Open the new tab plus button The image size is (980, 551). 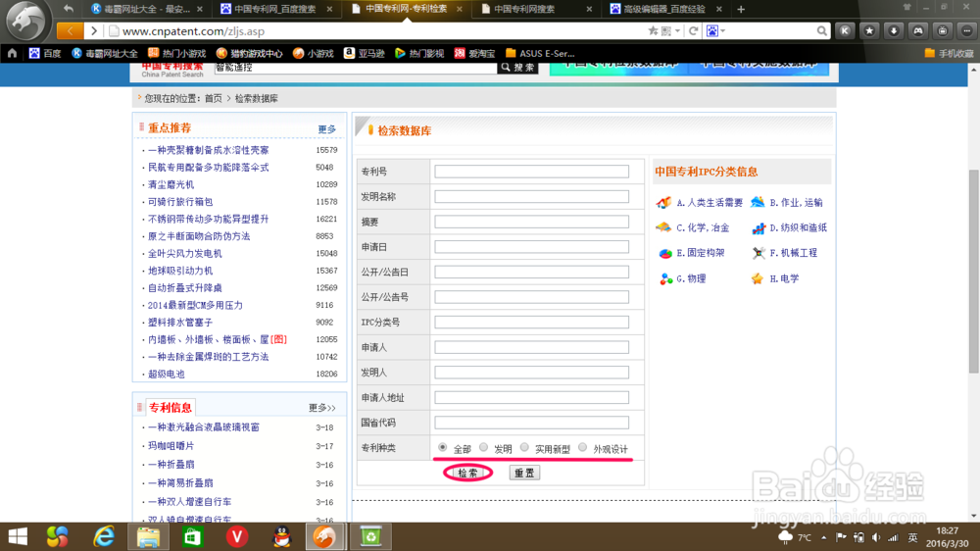pyautogui.click(x=741, y=9)
